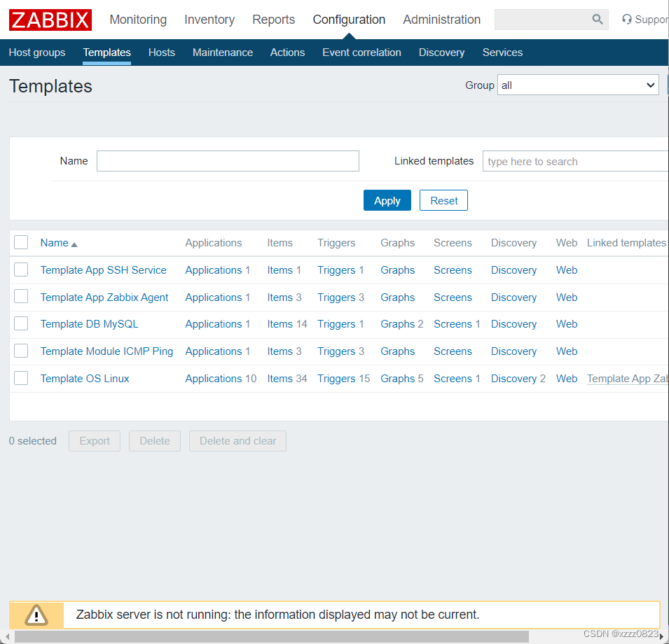Switch to the Actions tab
This screenshot has width=669, height=644.
(x=288, y=52)
